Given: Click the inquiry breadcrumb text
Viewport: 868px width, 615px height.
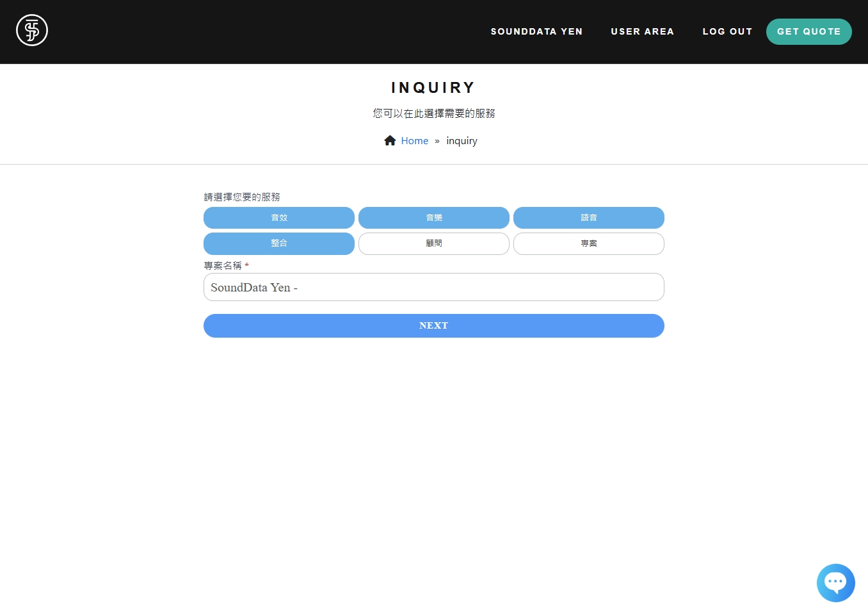Looking at the screenshot, I should 462,141.
